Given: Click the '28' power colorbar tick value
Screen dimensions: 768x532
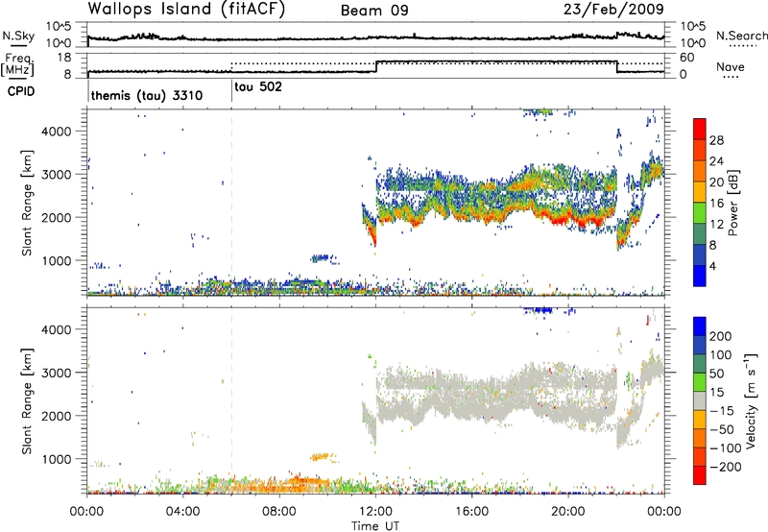Looking at the screenshot, I should [x=716, y=140].
